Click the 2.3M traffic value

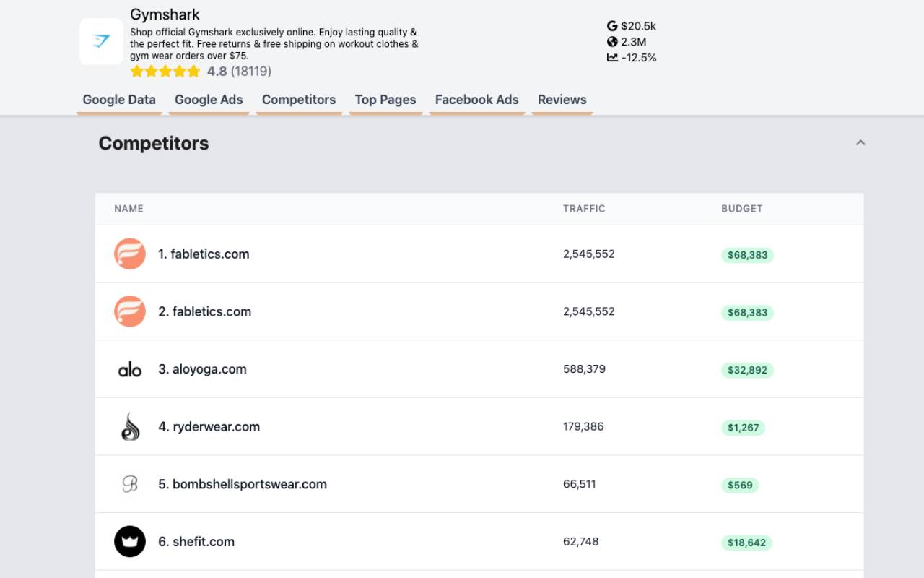point(634,42)
